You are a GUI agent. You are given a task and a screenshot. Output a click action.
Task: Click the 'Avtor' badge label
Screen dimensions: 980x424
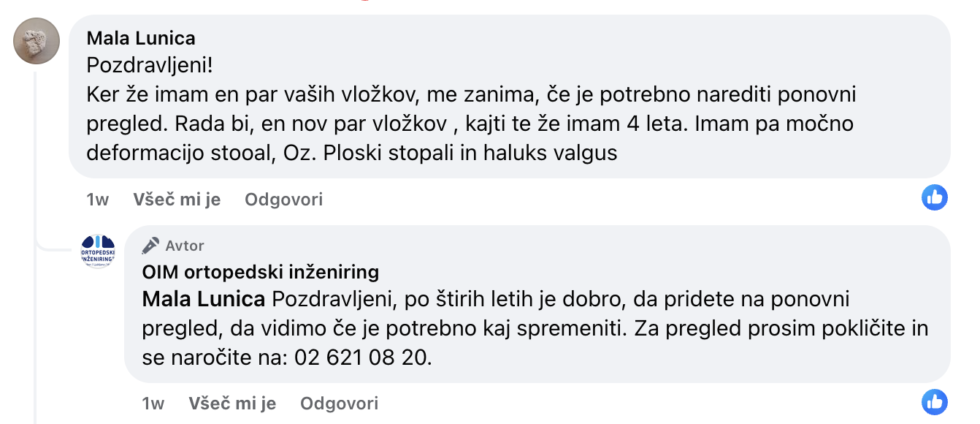point(185,246)
